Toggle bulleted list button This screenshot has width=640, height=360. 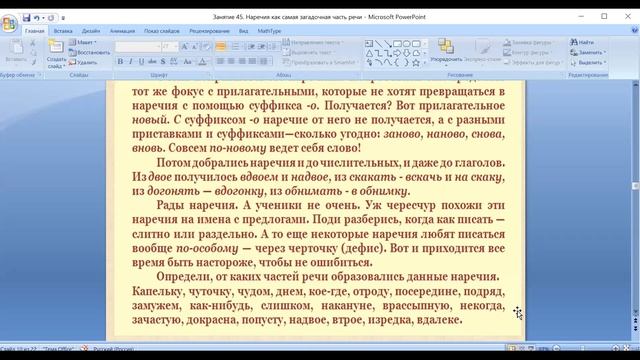(221, 47)
